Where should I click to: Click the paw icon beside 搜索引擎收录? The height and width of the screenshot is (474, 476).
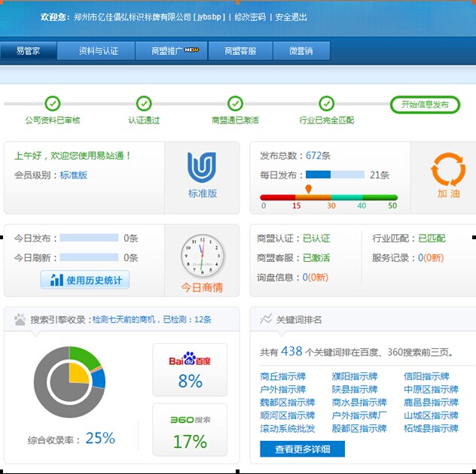(20, 320)
